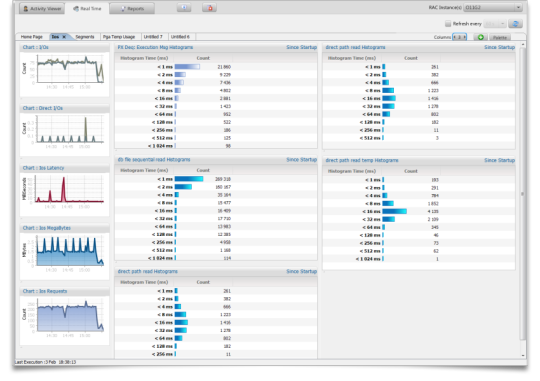Click the Chart : Ios Latency panel title
Screen dimensions: 540x381
pos(43,168)
